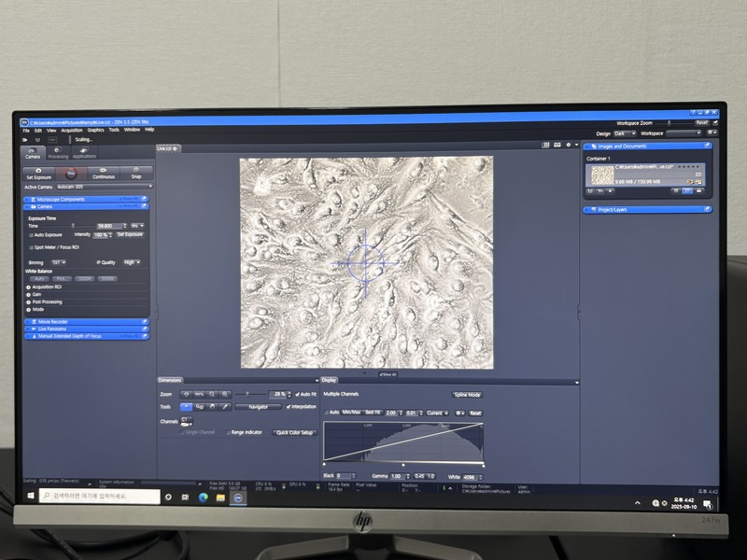Open the Acquisition menu
The width and height of the screenshot is (747, 560).
click(72, 130)
